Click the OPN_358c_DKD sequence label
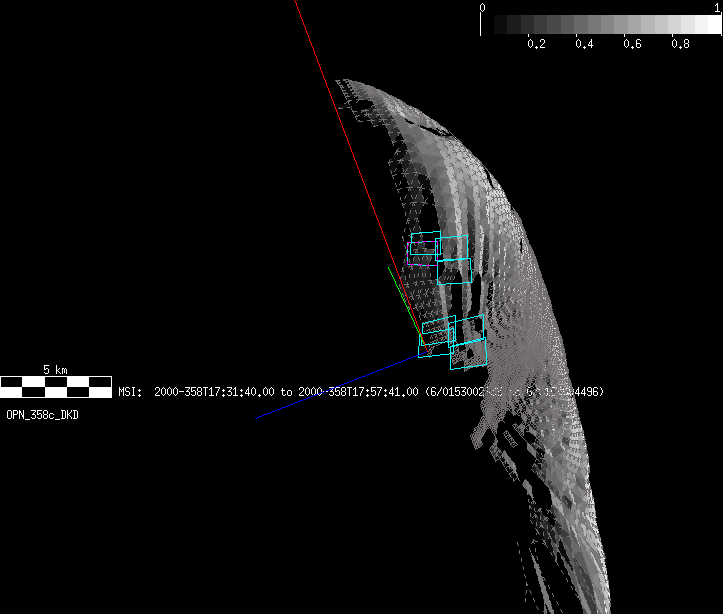The image size is (723, 614). click(42, 414)
